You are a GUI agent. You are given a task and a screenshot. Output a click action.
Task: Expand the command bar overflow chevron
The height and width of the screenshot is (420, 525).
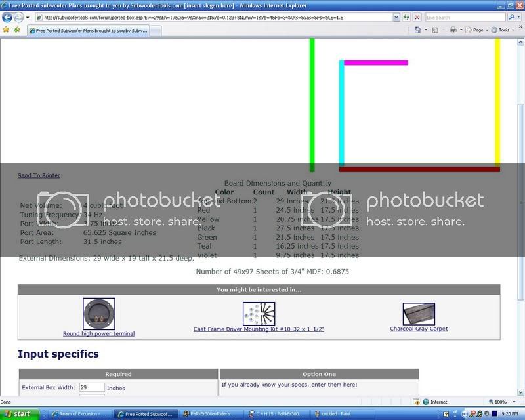pyautogui.click(x=520, y=27)
